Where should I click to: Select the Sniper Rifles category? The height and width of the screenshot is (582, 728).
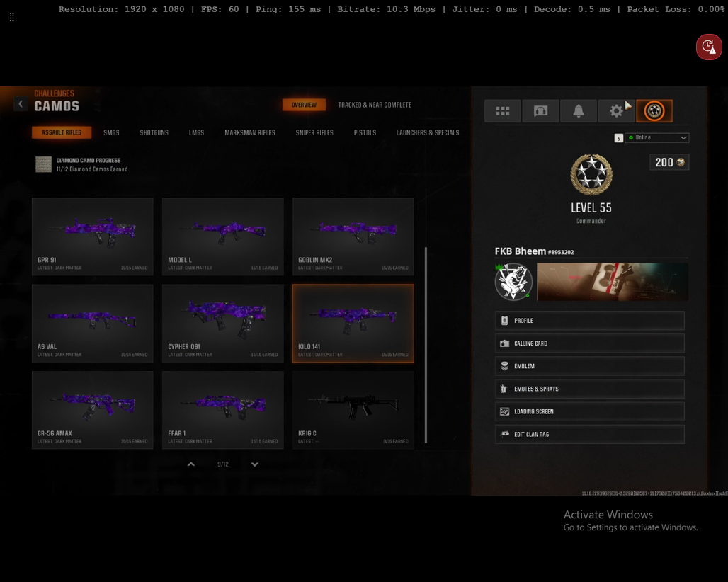pyautogui.click(x=314, y=132)
